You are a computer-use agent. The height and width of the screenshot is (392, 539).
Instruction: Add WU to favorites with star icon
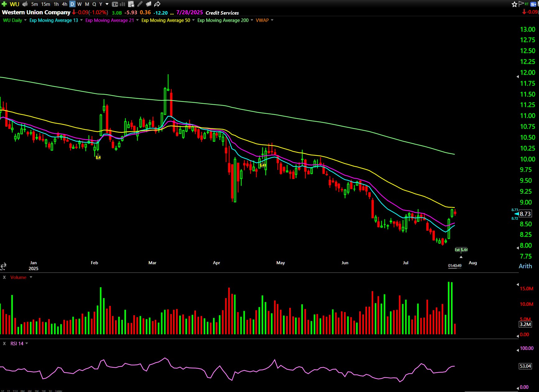[x=514, y=4]
